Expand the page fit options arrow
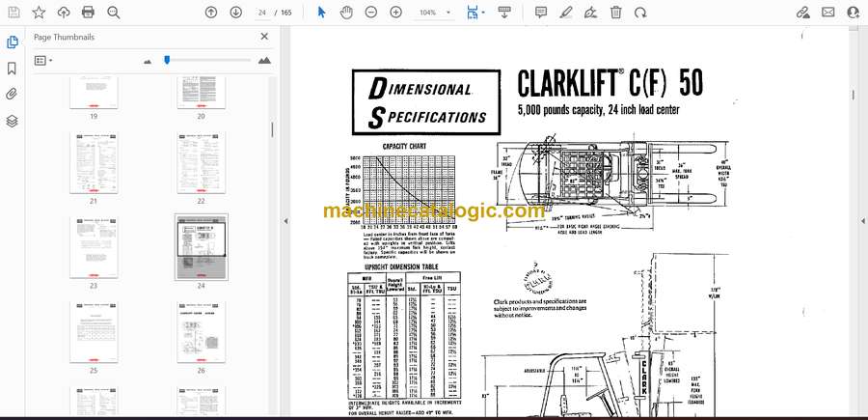The width and height of the screenshot is (868, 420). point(483,13)
